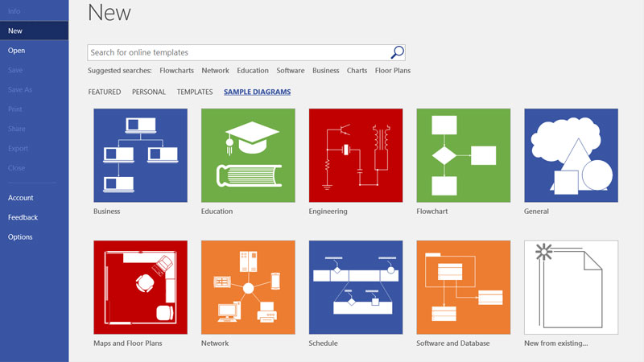Open the Business sample diagram icon
The height and width of the screenshot is (362, 644).
[x=141, y=155]
